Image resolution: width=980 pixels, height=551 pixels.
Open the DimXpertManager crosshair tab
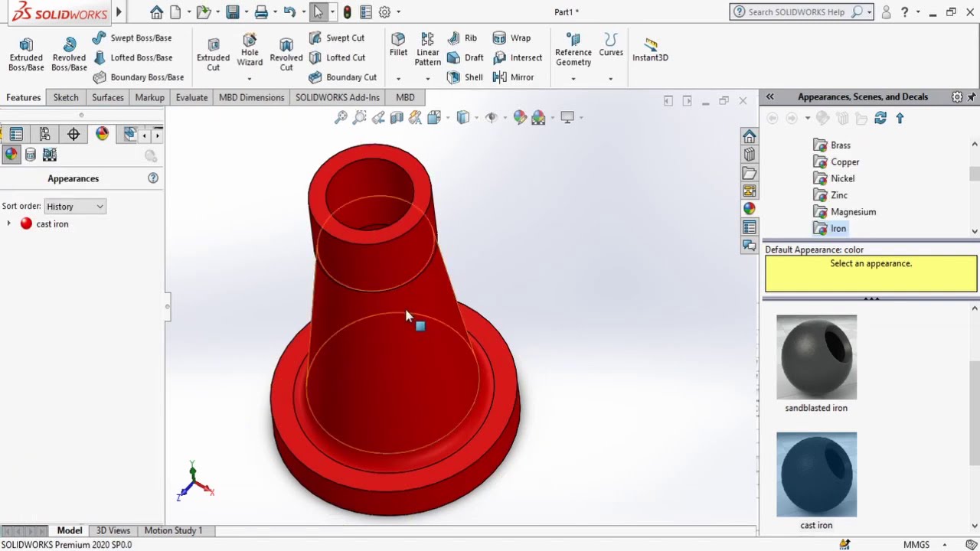(73, 134)
